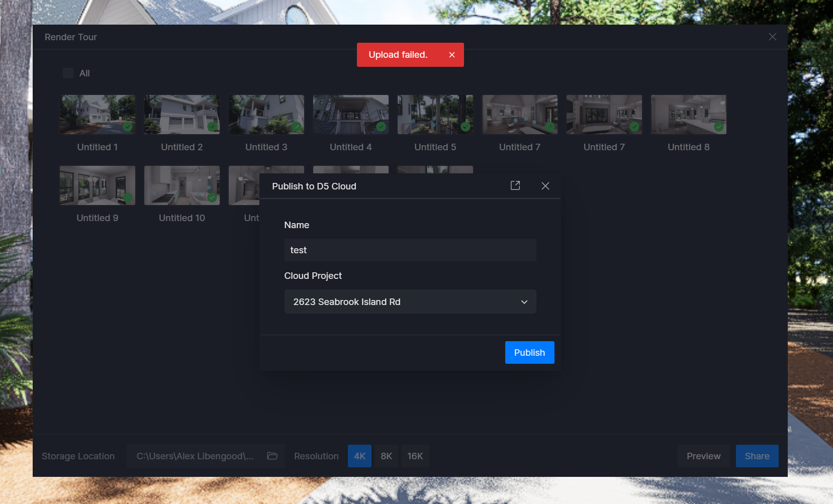Toggle the green checkmark on Untitled 1
Image resolution: width=833 pixels, height=504 pixels.
tap(128, 127)
